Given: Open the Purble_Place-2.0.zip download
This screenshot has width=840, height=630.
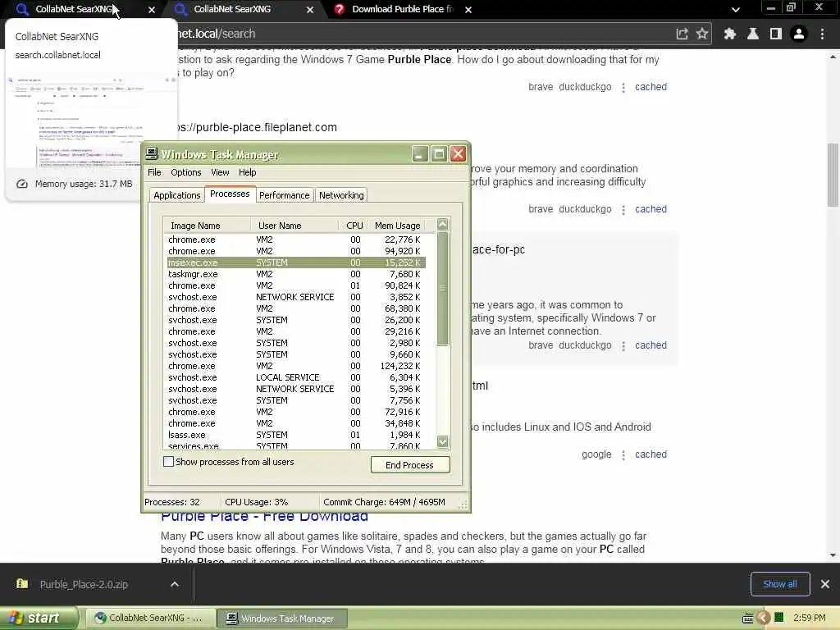Looking at the screenshot, I should (x=84, y=584).
